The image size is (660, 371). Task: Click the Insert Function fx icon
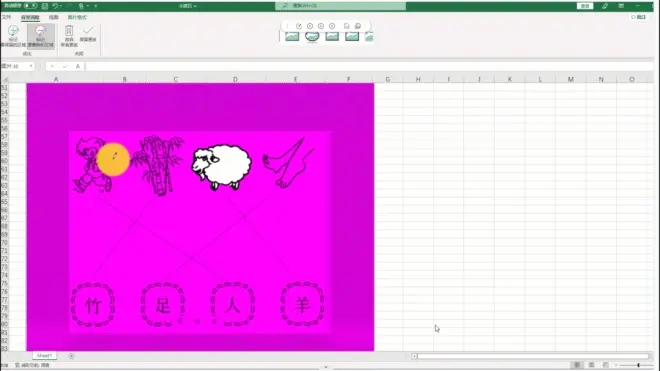77,66
